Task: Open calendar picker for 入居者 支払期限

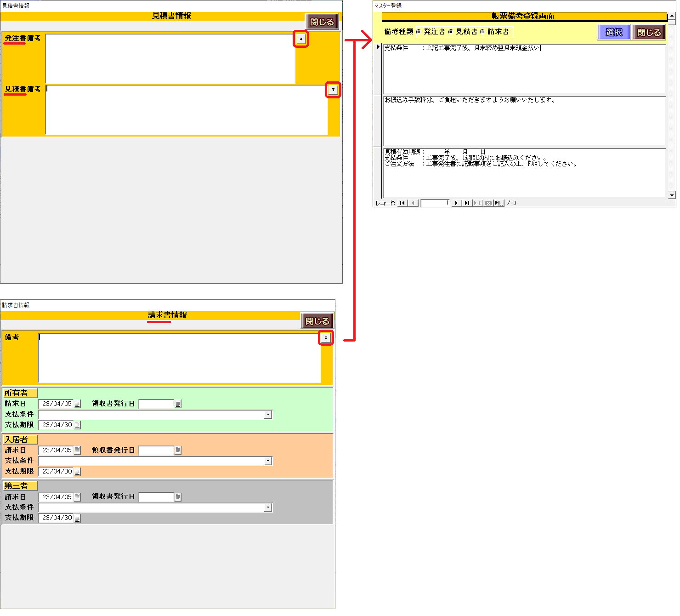Action: click(x=78, y=472)
